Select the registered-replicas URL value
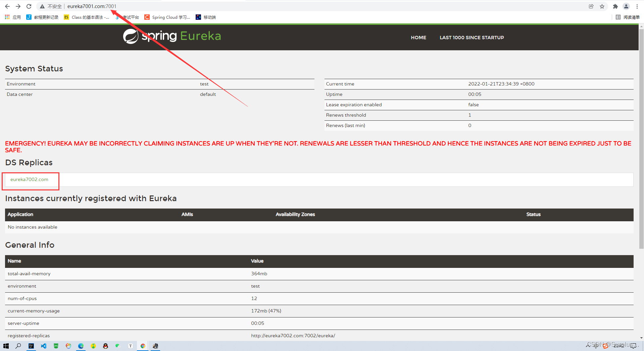 pos(293,336)
